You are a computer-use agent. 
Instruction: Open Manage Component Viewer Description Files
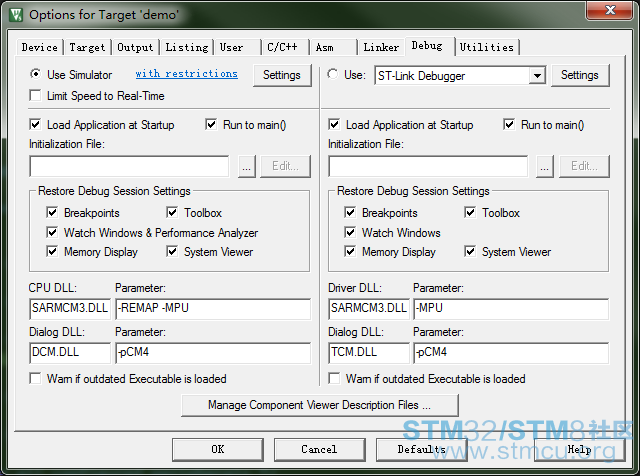point(320,405)
